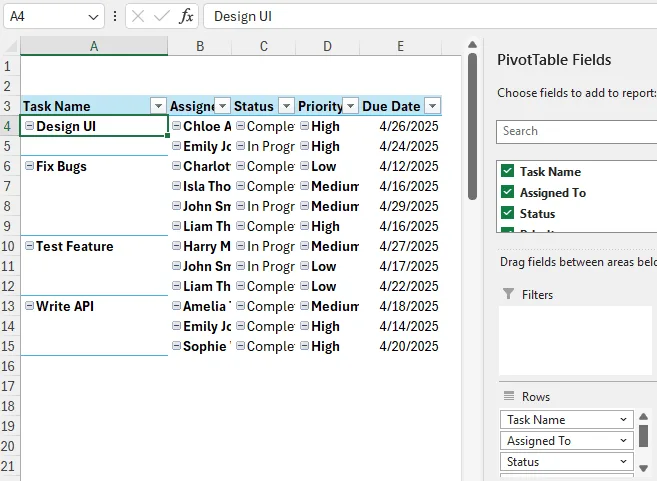The width and height of the screenshot is (657, 481).
Task: Select column B header
Action: click(x=200, y=46)
